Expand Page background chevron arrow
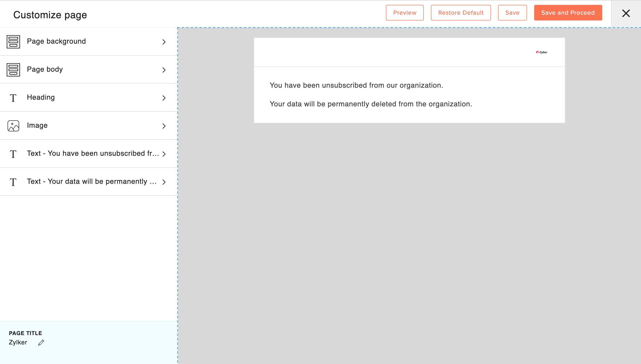Image resolution: width=641 pixels, height=364 pixels. tap(164, 42)
